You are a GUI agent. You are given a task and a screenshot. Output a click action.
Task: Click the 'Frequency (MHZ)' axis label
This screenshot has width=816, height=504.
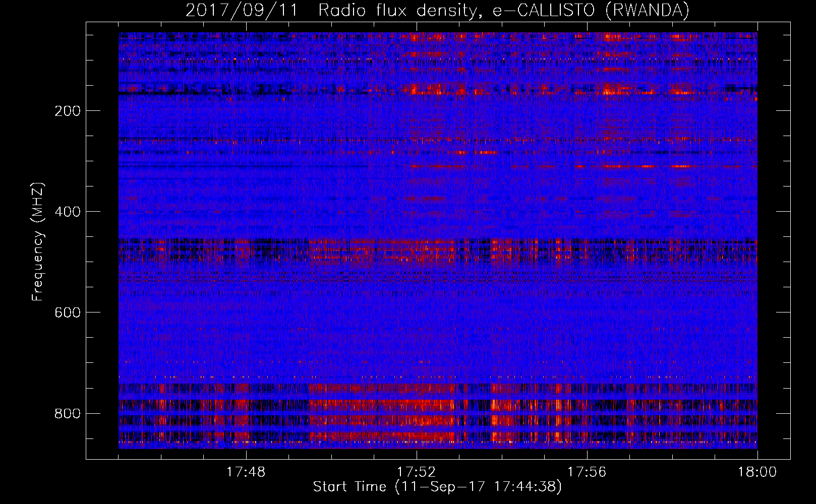(x=38, y=242)
